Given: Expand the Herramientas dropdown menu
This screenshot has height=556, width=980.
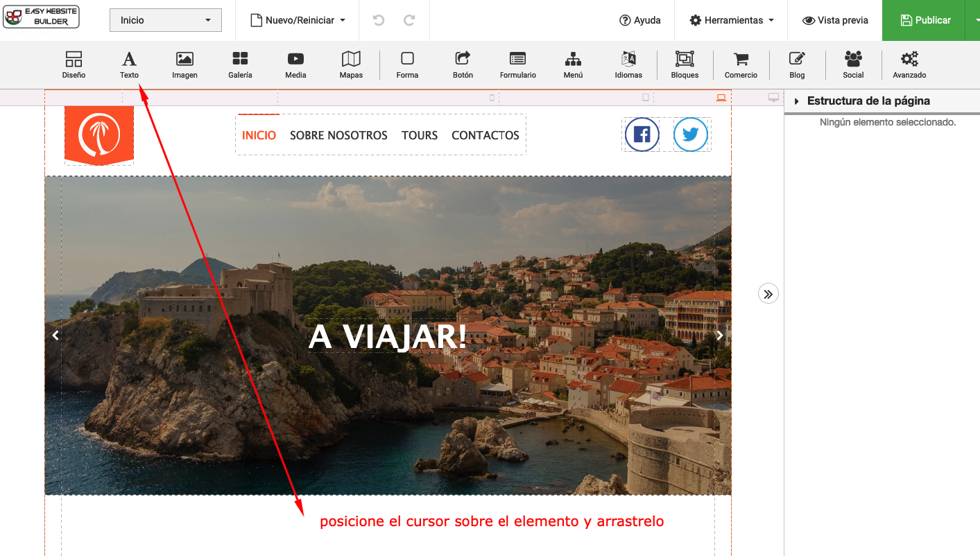Looking at the screenshot, I should pyautogui.click(x=732, y=20).
